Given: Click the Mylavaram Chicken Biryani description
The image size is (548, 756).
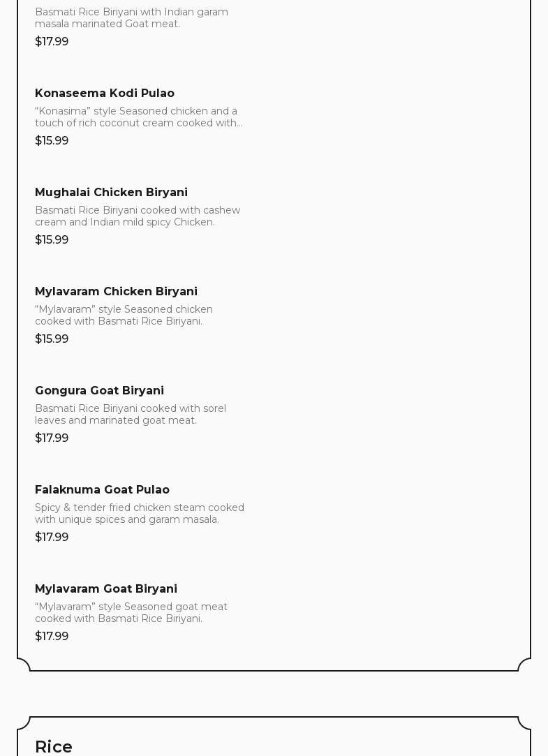Looking at the screenshot, I should pos(124,315).
